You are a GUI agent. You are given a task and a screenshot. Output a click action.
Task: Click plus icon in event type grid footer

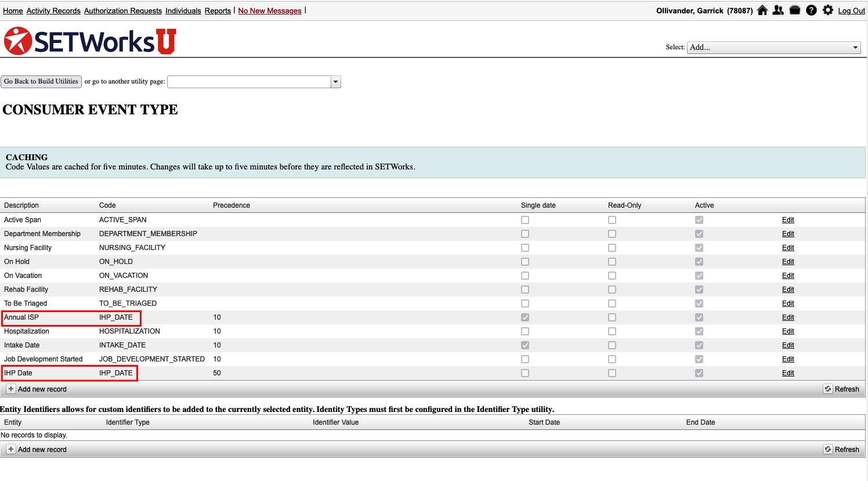pyautogui.click(x=11, y=389)
